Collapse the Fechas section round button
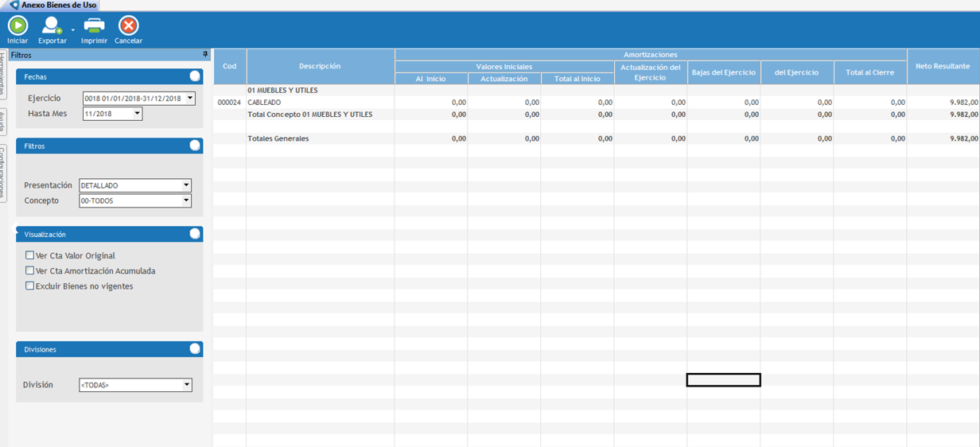Image resolution: width=980 pixels, height=447 pixels. pyautogui.click(x=195, y=76)
